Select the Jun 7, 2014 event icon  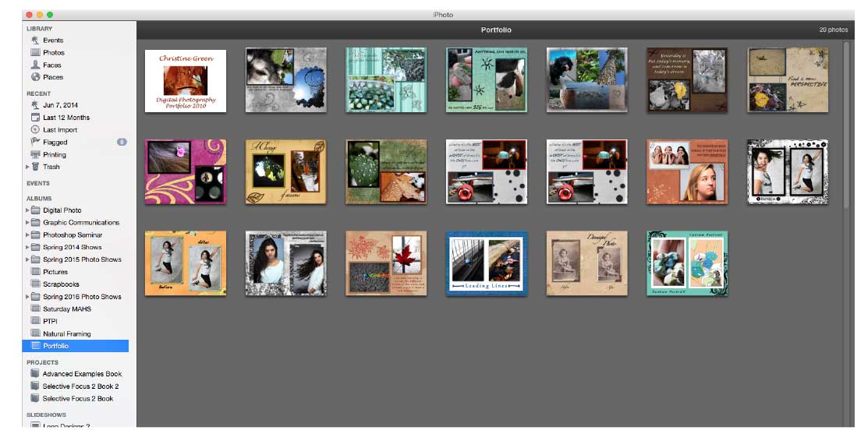click(35, 104)
